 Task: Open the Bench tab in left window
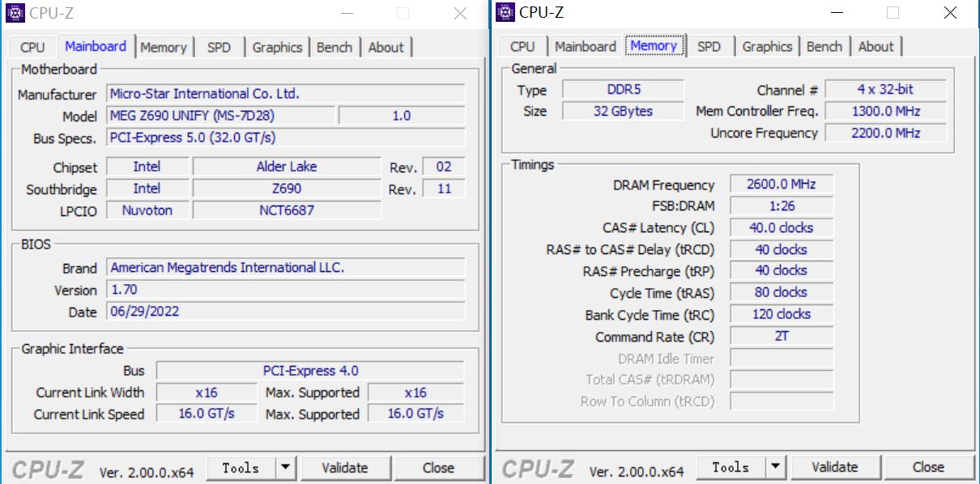(x=334, y=47)
